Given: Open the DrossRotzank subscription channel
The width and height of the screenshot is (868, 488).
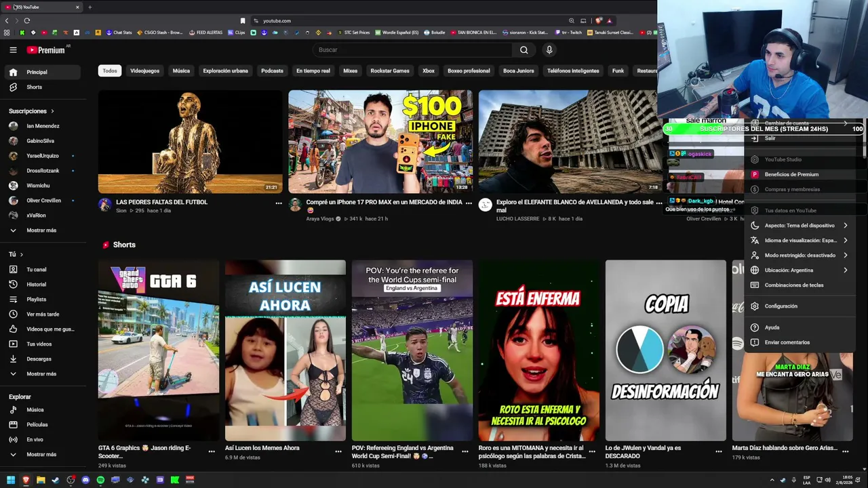Looking at the screenshot, I should coord(41,171).
